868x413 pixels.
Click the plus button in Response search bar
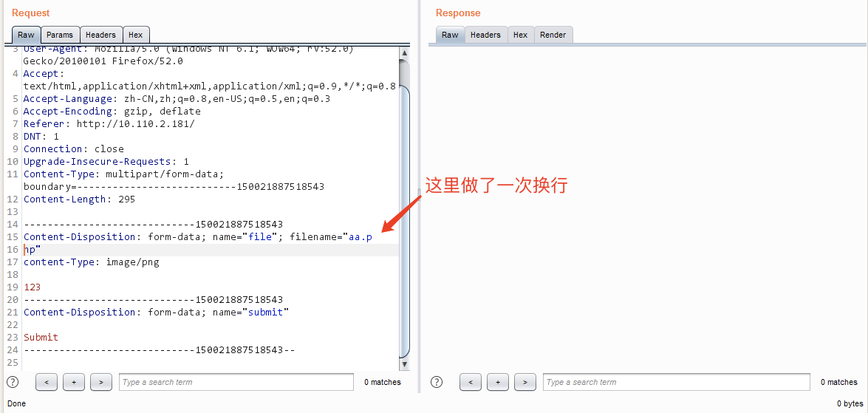tap(498, 382)
